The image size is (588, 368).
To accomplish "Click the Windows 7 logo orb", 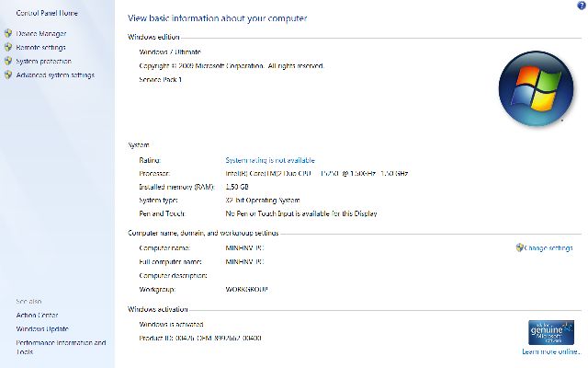I will 536,88.
